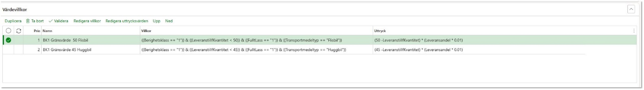This screenshot has height=90, width=644.
Task: Click Duplicera in the toolbar
Action: [13, 21]
